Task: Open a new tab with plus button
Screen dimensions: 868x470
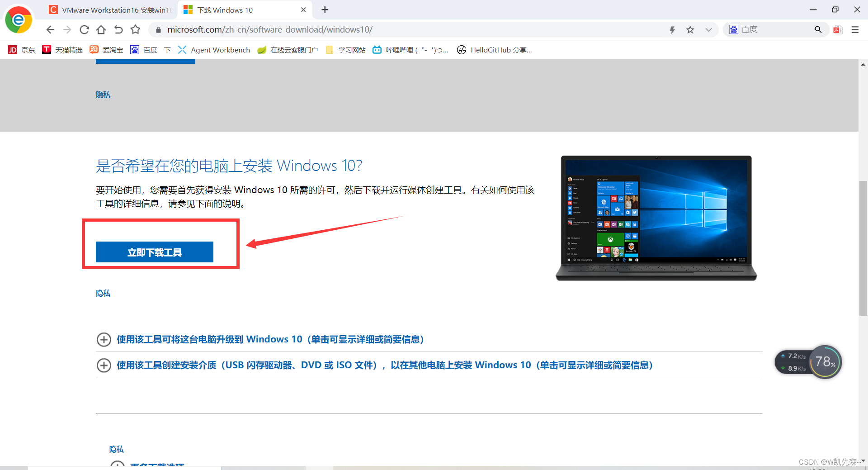Action: 325,9
